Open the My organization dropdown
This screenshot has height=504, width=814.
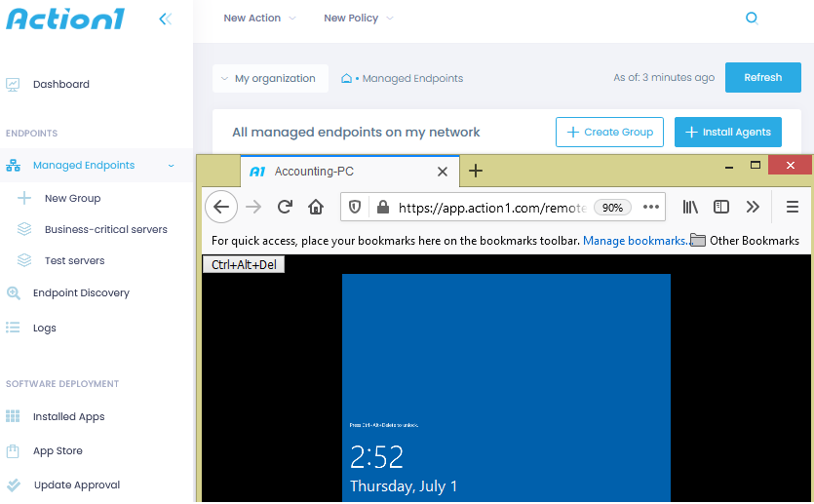click(270, 78)
